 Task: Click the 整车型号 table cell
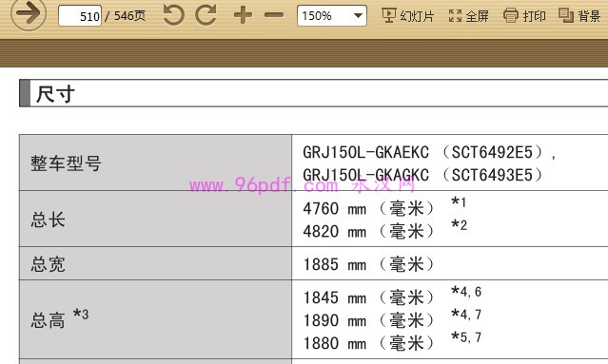[155, 163]
